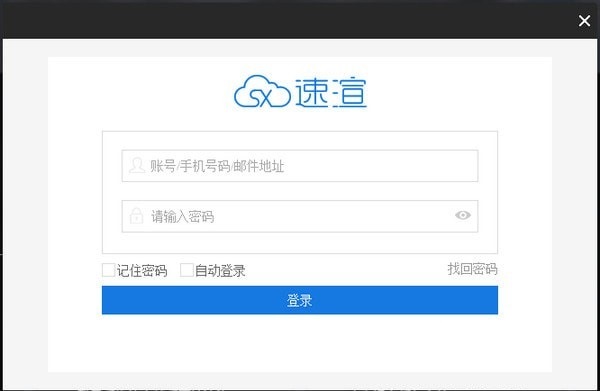Close the login dialog window
The image size is (600, 391).
584,21
